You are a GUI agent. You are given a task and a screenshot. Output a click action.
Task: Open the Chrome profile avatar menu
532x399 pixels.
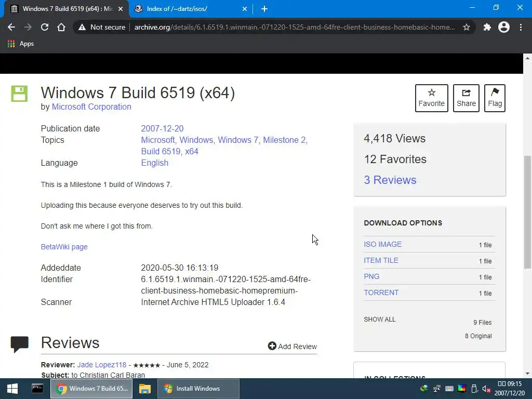click(x=504, y=27)
